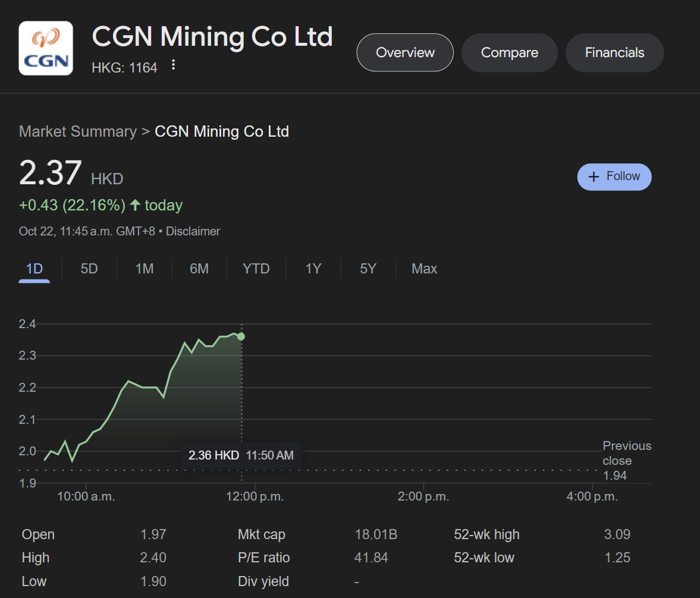Click the Mkt cap value 18.01B
Viewport: 700px width, 598px height.
pyautogui.click(x=376, y=534)
